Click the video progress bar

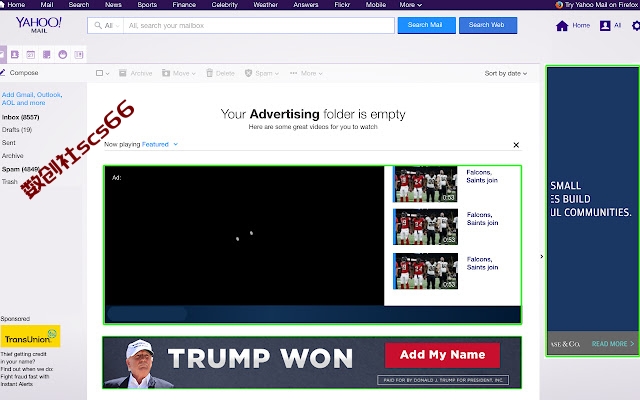click(x=313, y=314)
